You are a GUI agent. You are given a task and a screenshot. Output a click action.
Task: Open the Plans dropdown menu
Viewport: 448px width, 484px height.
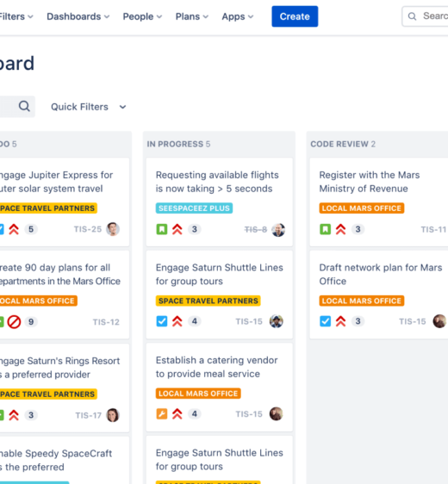pyautogui.click(x=192, y=16)
